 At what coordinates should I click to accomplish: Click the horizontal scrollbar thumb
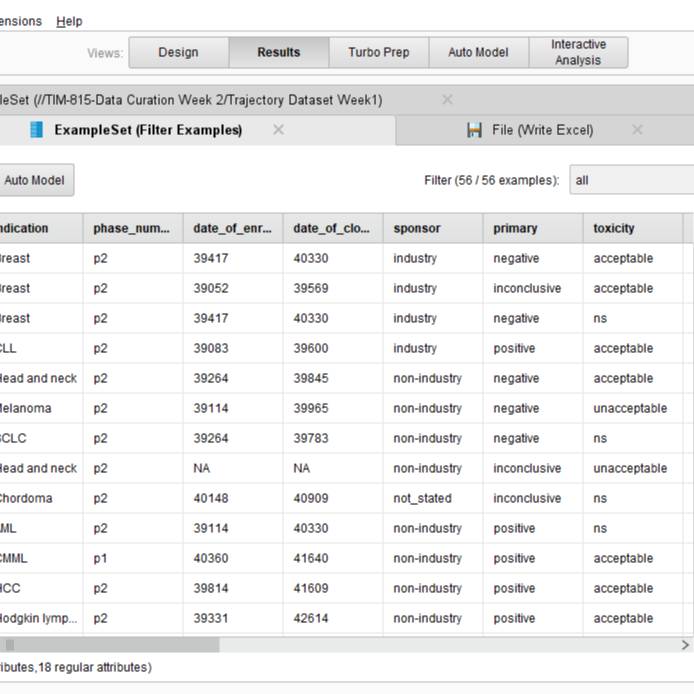[109, 645]
